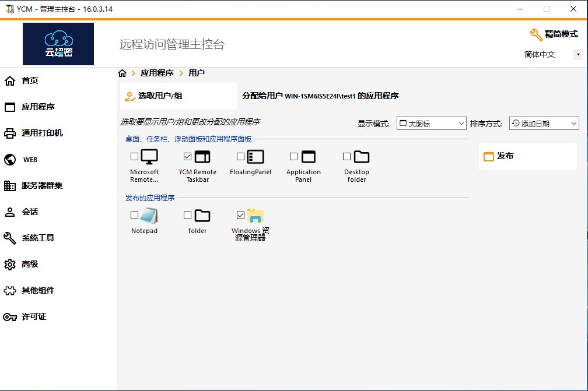Click the 发布 publish button
This screenshot has width=588, height=391.
[527, 156]
